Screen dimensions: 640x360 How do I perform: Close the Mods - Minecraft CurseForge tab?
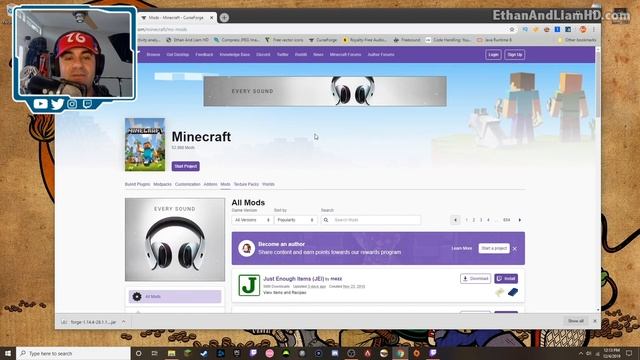tap(211, 18)
